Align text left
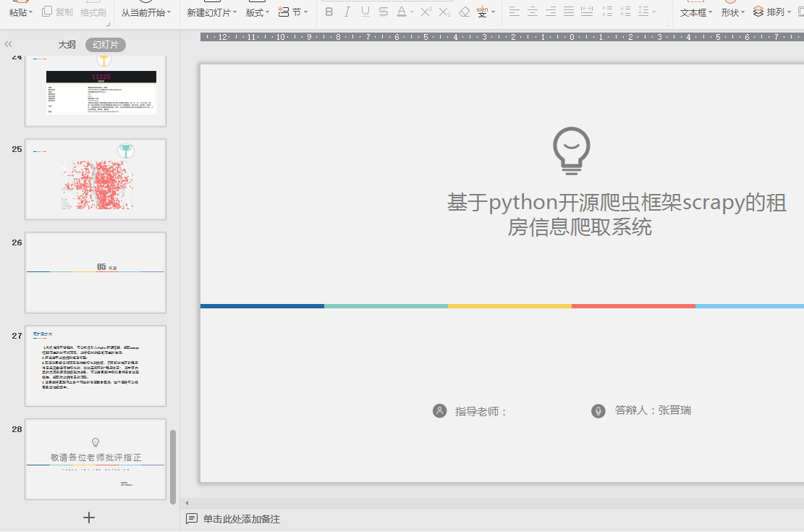Viewport: 804px width, 532px height. click(x=515, y=12)
